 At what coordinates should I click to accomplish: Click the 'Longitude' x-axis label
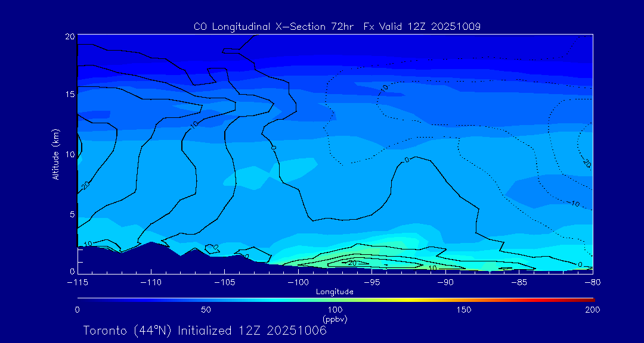pos(335,292)
